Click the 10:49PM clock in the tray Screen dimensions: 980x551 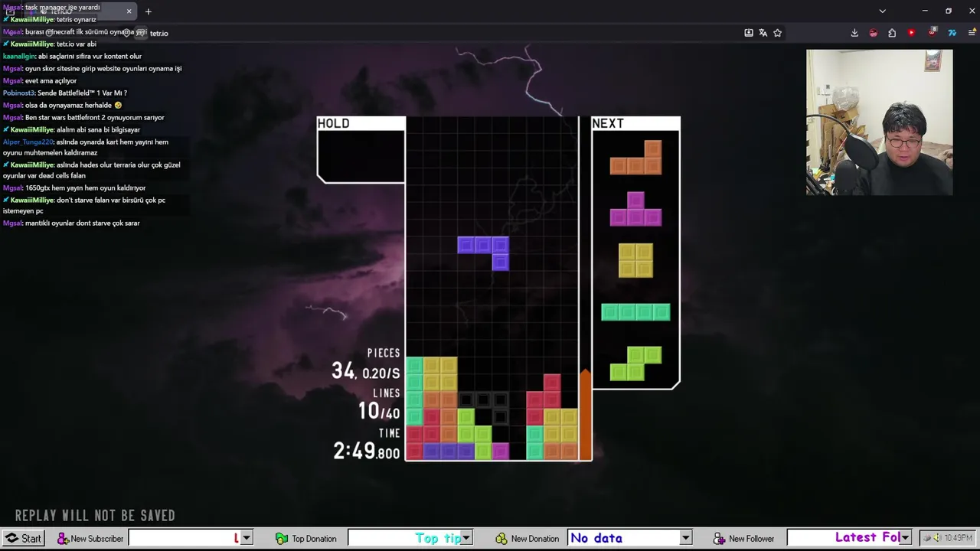pos(958,538)
